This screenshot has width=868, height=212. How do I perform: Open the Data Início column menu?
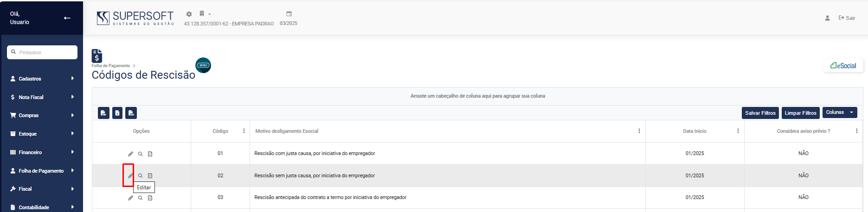tap(738, 131)
